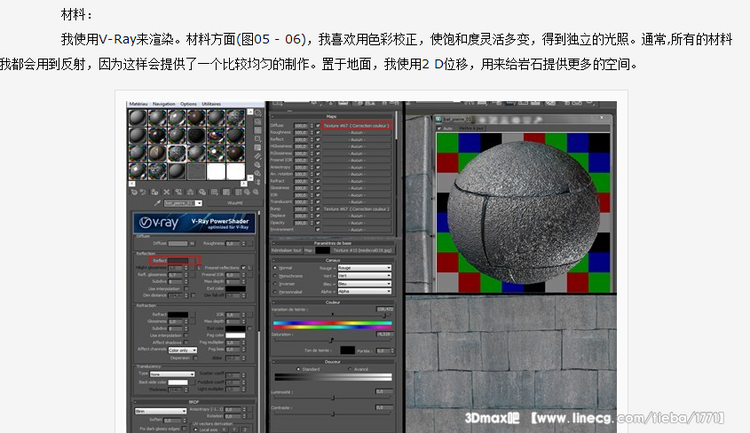Open the Bleu channel dropdown

tap(364, 284)
